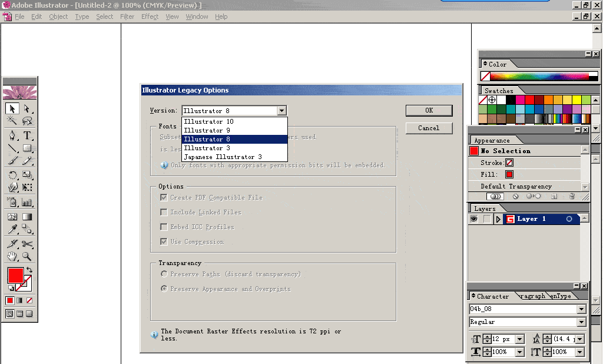
Task: Click the swap fill and stroke arrows
Action: 29,270
